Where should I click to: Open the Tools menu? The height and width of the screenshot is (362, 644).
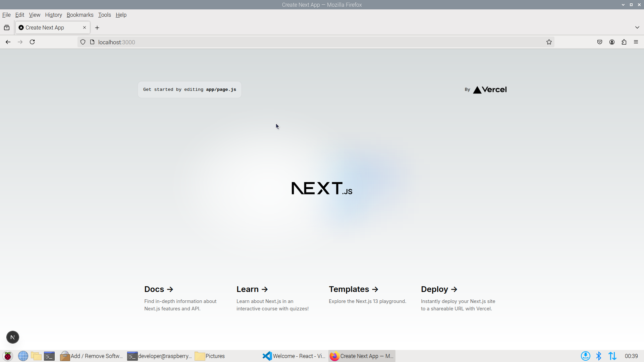pos(104,15)
